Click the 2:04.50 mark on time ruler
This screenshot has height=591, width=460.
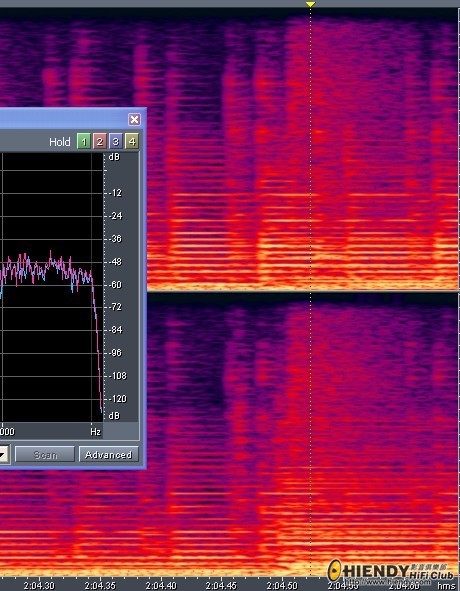tap(282, 585)
